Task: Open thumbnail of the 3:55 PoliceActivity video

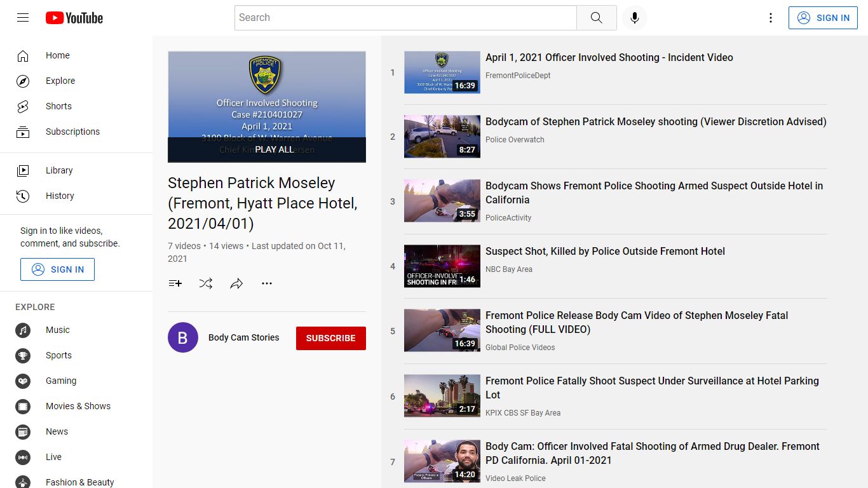Action: [442, 201]
